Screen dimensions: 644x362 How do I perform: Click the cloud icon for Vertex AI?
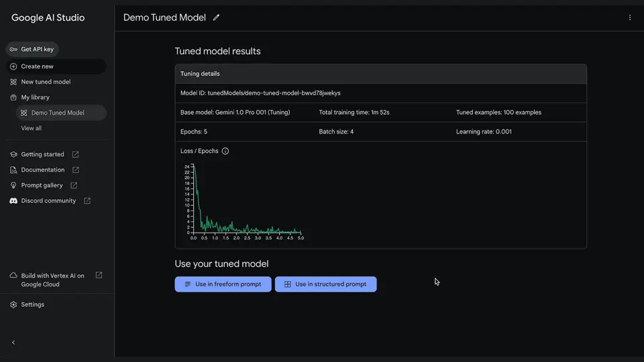pyautogui.click(x=13, y=276)
